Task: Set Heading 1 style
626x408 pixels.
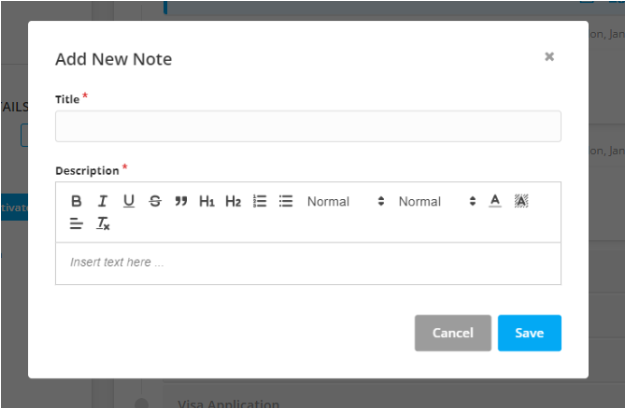Action: click(x=207, y=201)
